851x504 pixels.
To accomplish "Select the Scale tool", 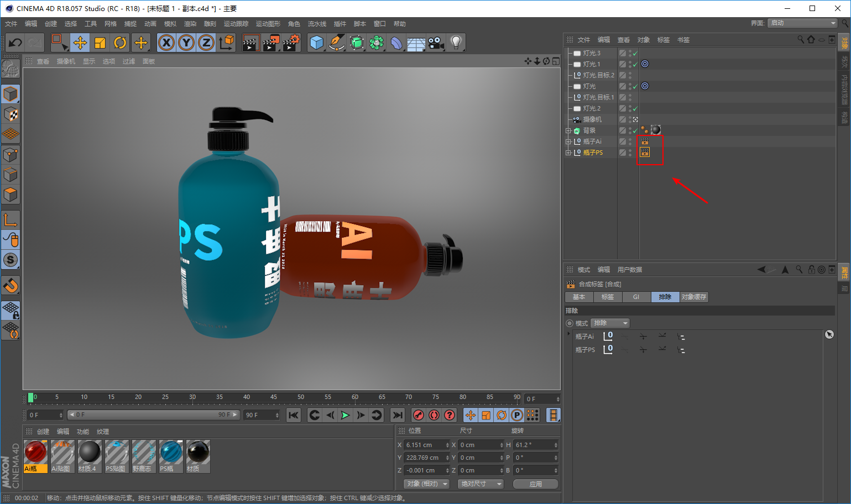I will pyautogui.click(x=100, y=43).
